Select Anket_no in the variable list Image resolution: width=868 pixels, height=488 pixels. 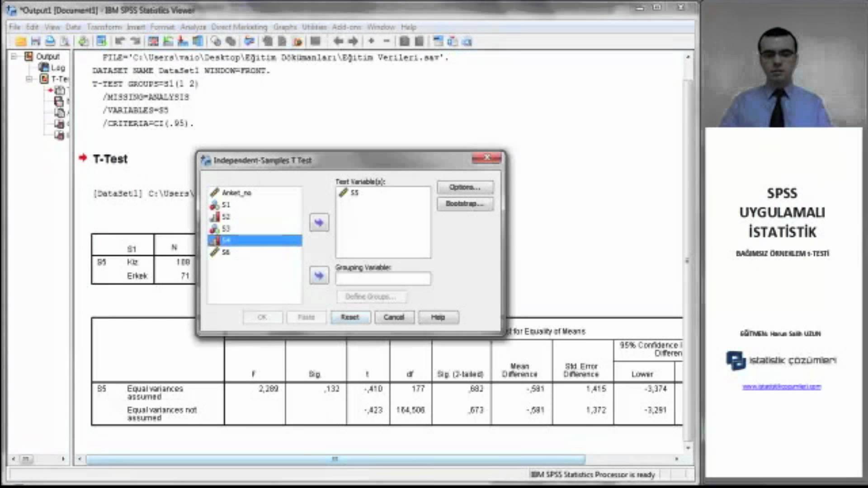tap(255, 193)
